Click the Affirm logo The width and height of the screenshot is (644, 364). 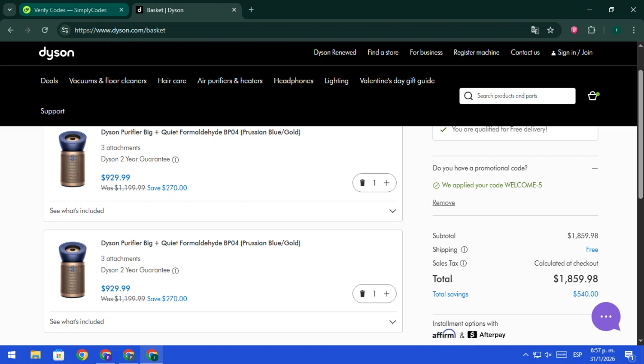444,334
